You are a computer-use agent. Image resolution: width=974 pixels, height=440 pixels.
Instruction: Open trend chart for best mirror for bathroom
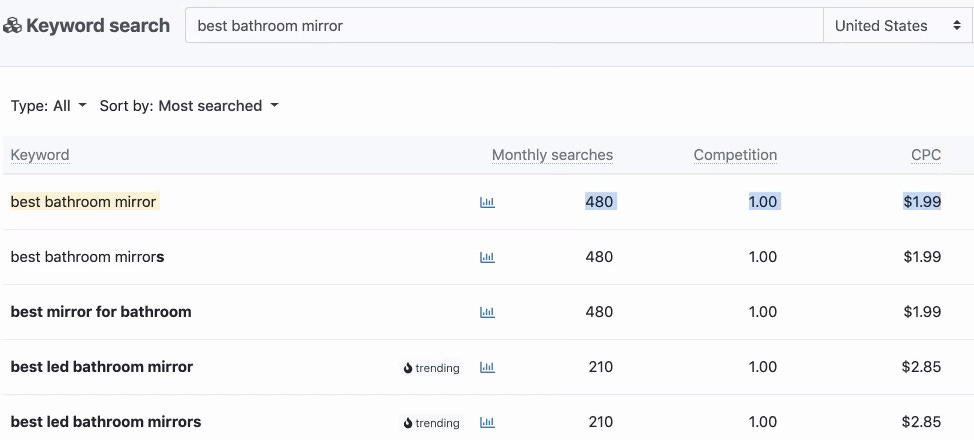487,312
